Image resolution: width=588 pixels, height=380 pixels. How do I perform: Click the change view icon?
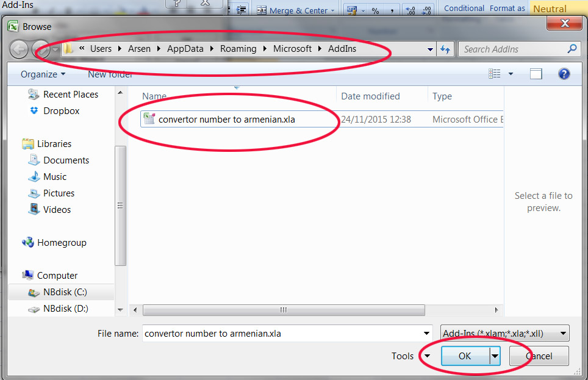[495, 74]
